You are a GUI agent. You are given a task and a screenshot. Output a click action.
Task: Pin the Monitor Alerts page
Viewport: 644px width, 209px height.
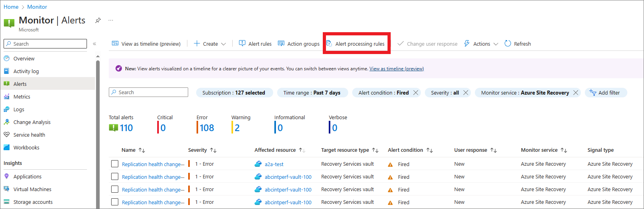pyautogui.click(x=98, y=20)
